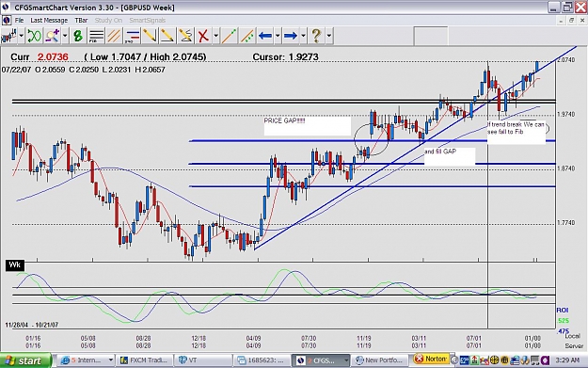Screen dimensions: 588x368
Task: Click the Norton tray indicator
Action: click(x=431, y=359)
